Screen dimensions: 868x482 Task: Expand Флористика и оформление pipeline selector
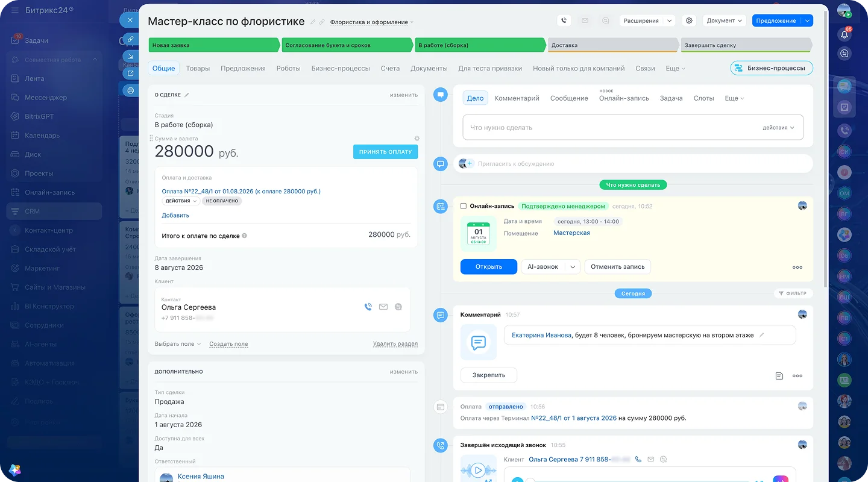coord(372,22)
